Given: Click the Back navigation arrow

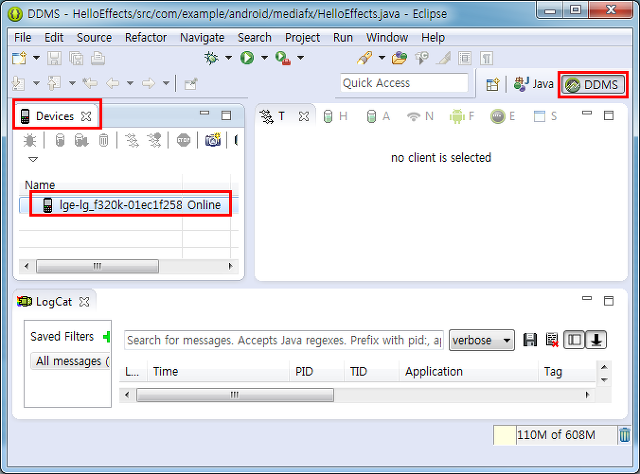Looking at the screenshot, I should pyautogui.click(x=112, y=83).
